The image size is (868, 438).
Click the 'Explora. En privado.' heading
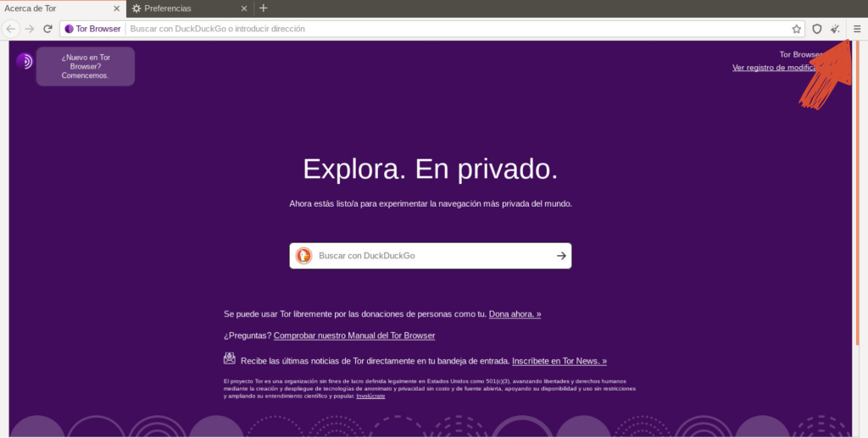(x=430, y=169)
